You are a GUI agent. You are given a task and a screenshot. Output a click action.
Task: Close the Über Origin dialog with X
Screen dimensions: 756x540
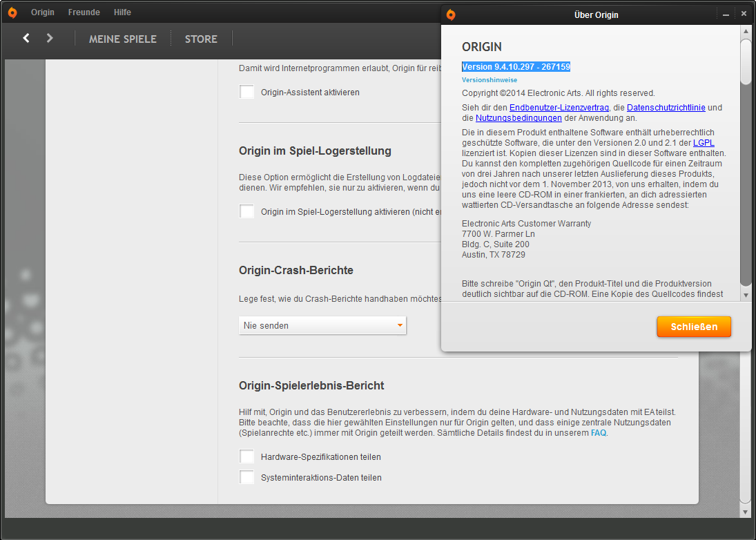[x=744, y=14]
